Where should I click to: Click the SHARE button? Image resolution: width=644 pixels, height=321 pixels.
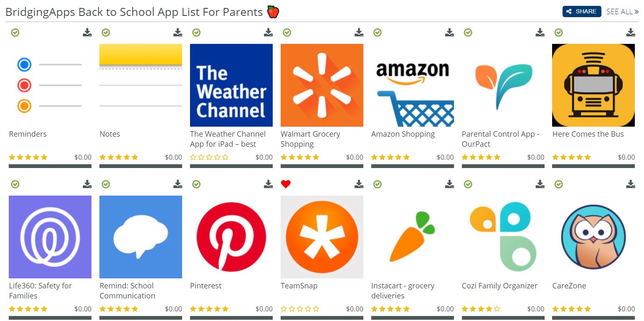[x=582, y=12]
